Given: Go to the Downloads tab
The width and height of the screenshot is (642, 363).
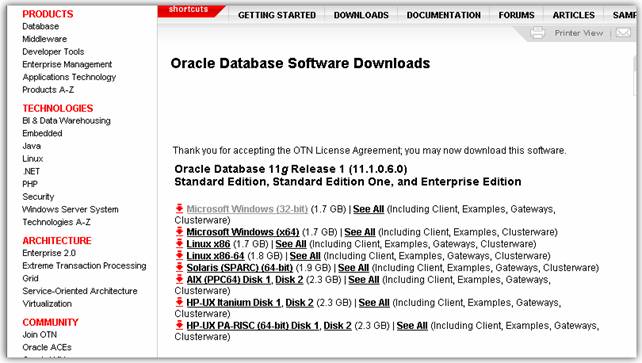Looking at the screenshot, I should 361,15.
